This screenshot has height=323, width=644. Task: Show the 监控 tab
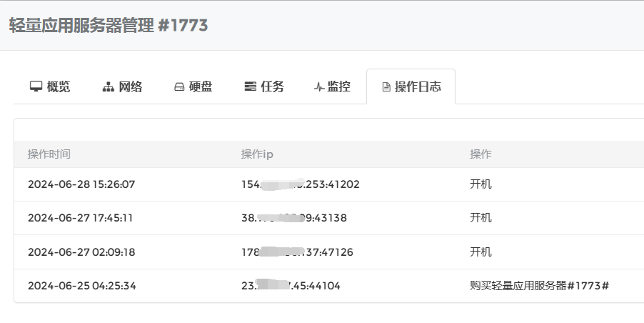click(x=338, y=87)
